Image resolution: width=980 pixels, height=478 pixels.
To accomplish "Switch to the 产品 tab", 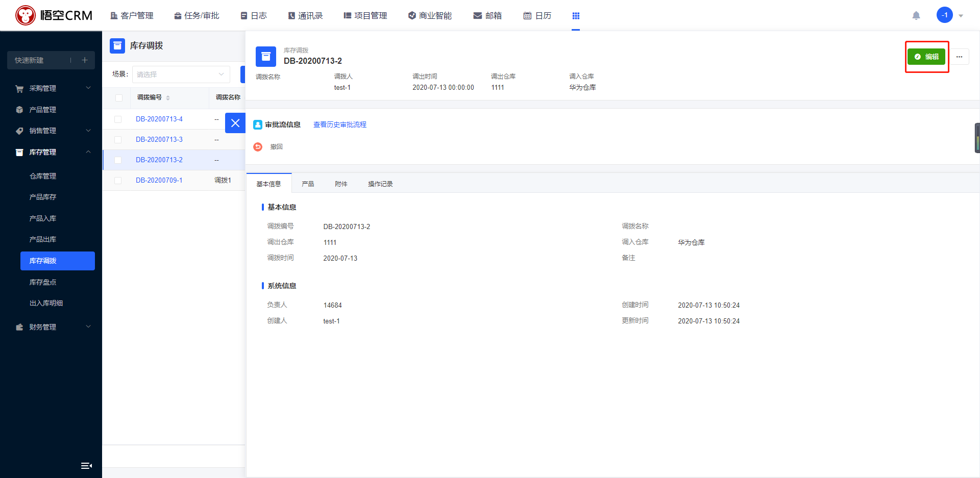I will click(308, 184).
